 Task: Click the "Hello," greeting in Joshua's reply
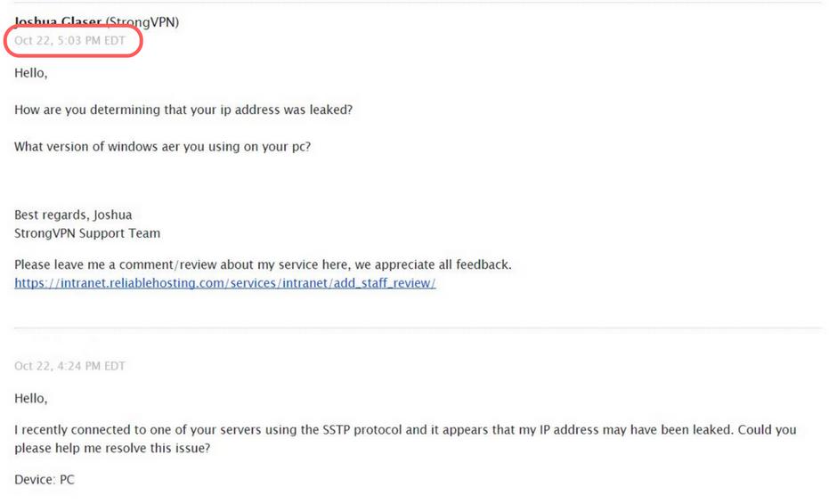coord(31,73)
